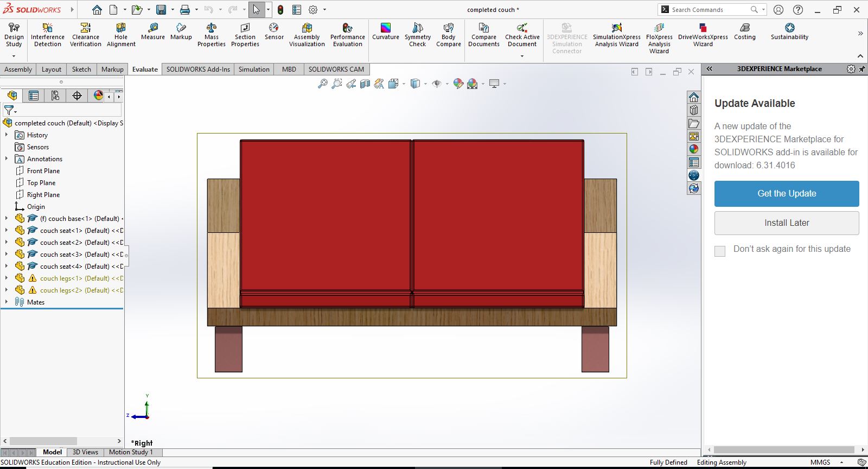
Task: Open the Design Study dropdown arrow
Action: [x=14, y=55]
